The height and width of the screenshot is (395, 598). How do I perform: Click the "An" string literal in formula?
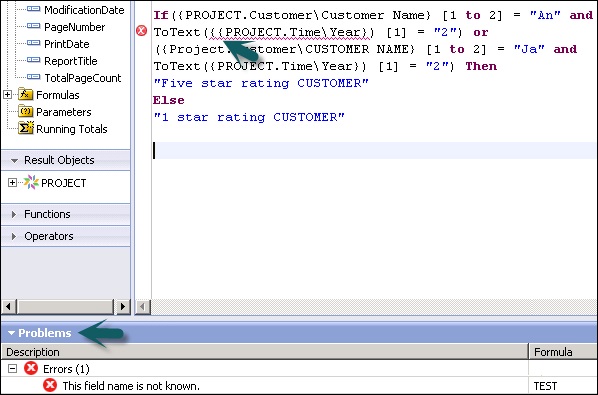tap(545, 15)
